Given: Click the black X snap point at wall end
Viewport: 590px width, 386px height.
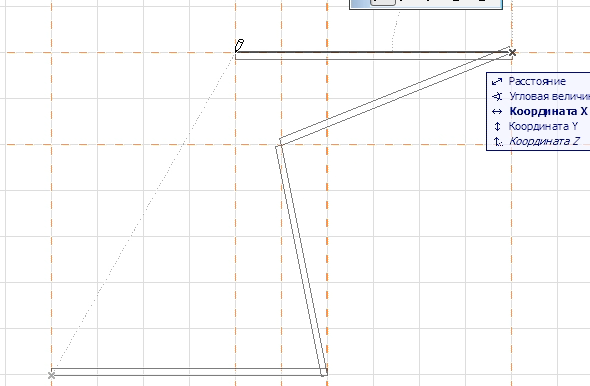Looking at the screenshot, I should click(512, 53).
